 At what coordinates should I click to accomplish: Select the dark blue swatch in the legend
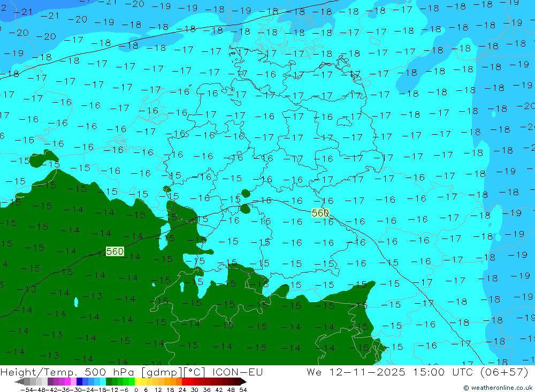(79, 381)
